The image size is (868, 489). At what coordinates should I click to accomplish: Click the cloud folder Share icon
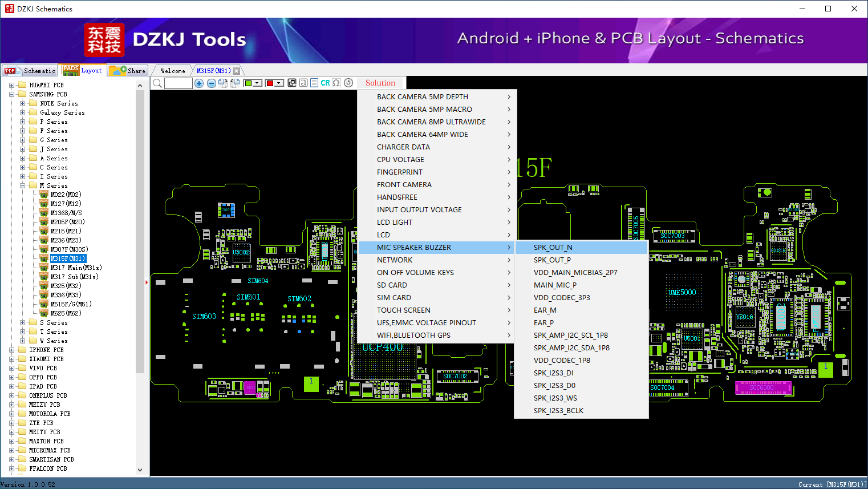click(117, 70)
